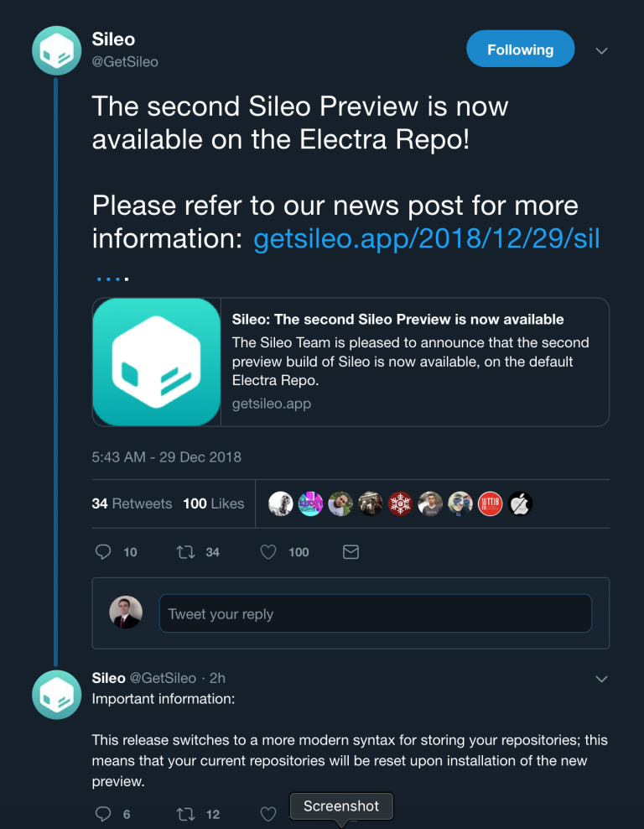Click the heart icon to like the tweet
Image resolution: width=644 pixels, height=829 pixels.
point(267,551)
